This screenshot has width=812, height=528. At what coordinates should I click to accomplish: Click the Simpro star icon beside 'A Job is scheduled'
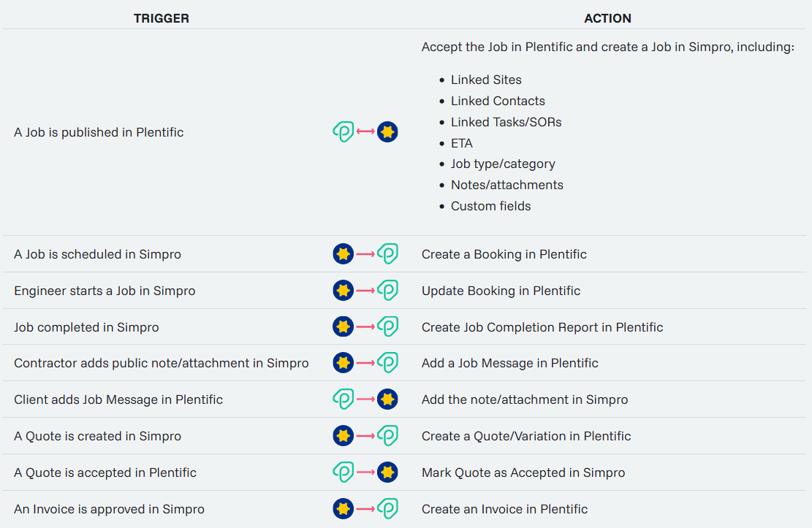pos(343,254)
